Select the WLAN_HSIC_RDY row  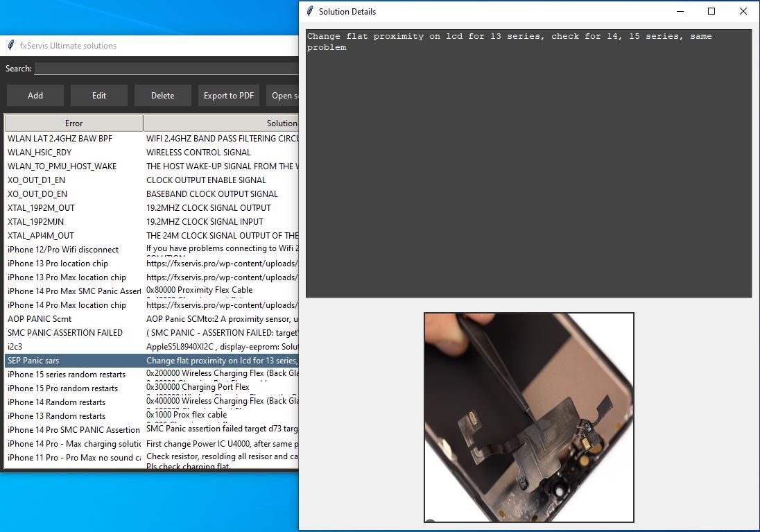(152, 153)
